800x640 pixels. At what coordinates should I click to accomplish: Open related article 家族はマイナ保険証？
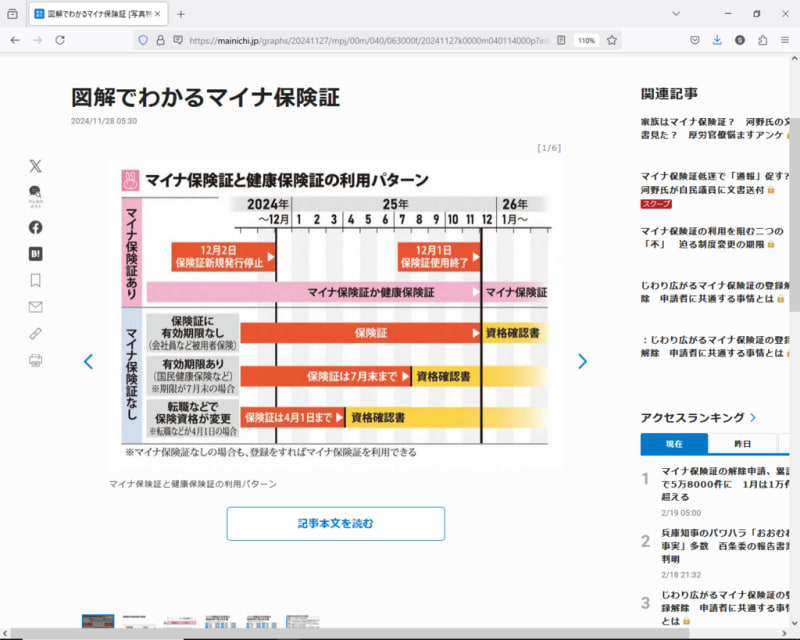pyautogui.click(x=715, y=128)
